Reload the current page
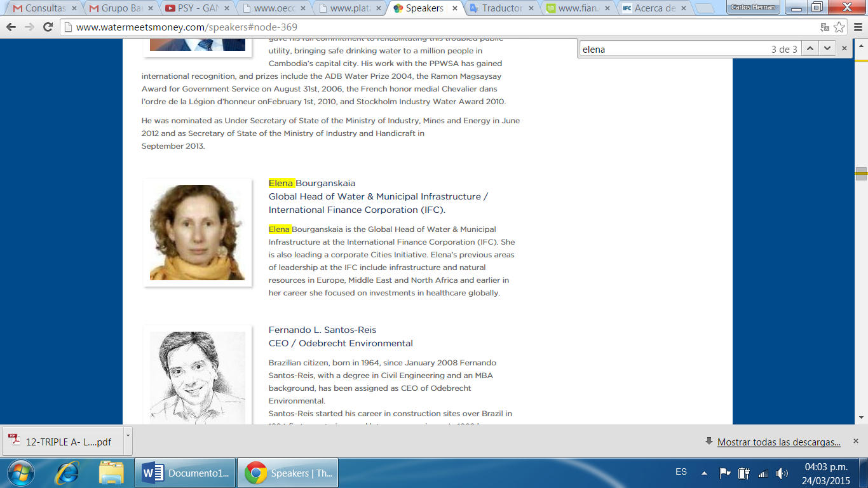 (48, 27)
